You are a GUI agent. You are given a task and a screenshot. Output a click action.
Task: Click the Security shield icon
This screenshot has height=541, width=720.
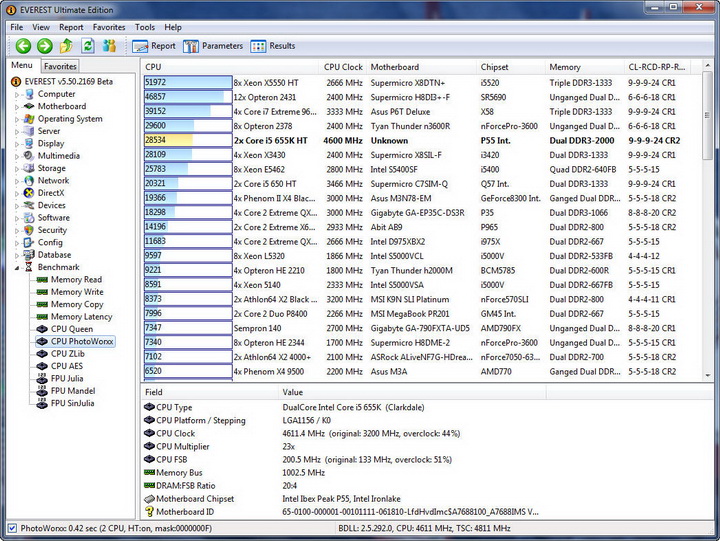click(x=29, y=231)
